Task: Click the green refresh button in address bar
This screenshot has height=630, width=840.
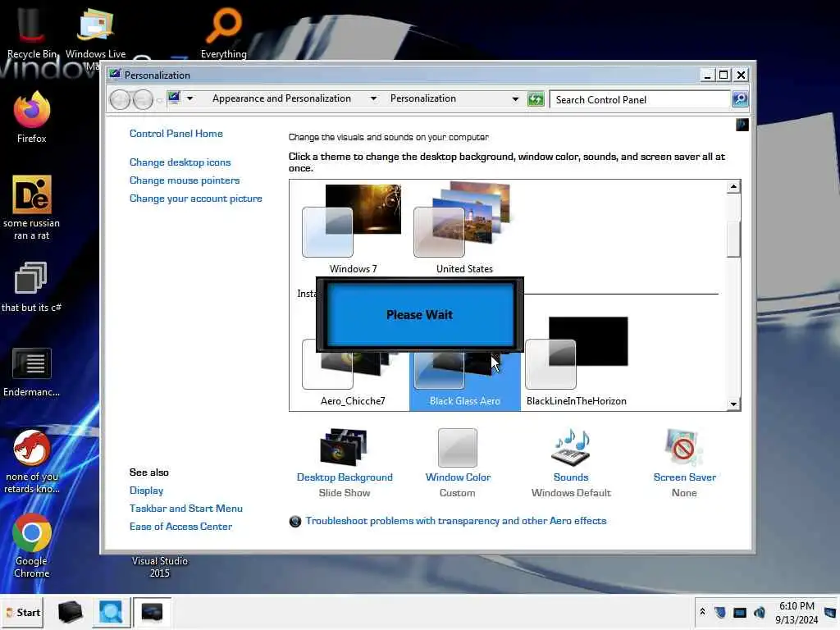Action: point(536,99)
